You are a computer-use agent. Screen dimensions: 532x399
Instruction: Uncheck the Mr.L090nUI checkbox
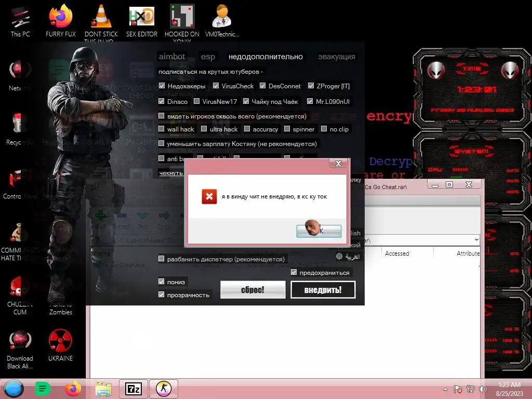[x=310, y=101]
